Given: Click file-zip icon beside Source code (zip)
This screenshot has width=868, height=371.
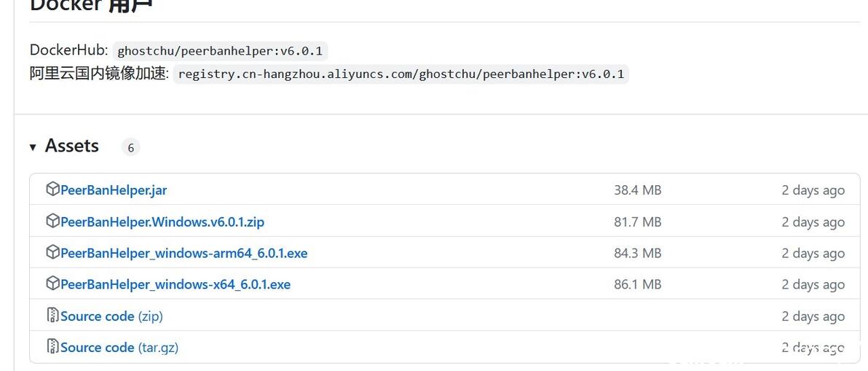Looking at the screenshot, I should (x=52, y=316).
